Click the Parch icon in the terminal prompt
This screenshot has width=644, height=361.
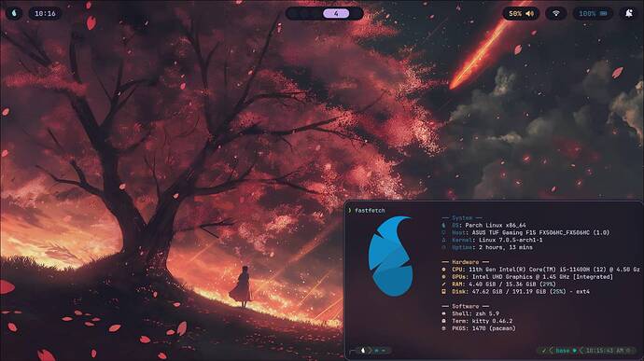(363, 351)
